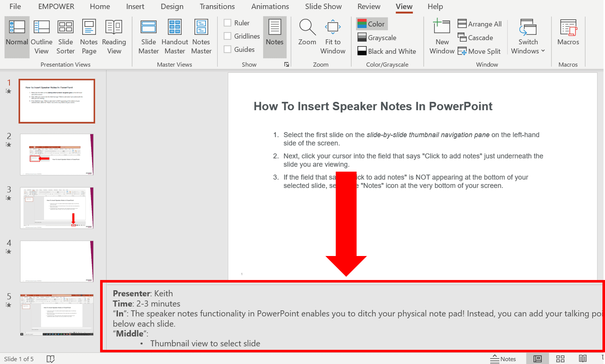
Task: Select the Notes Master view
Action: (201, 36)
